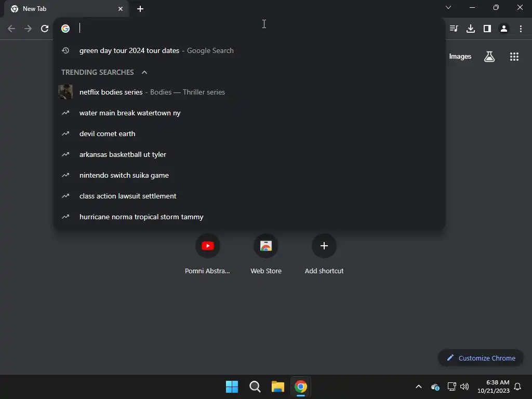Open Chrome three-dot menu
This screenshot has height=399, width=532.
(x=521, y=29)
